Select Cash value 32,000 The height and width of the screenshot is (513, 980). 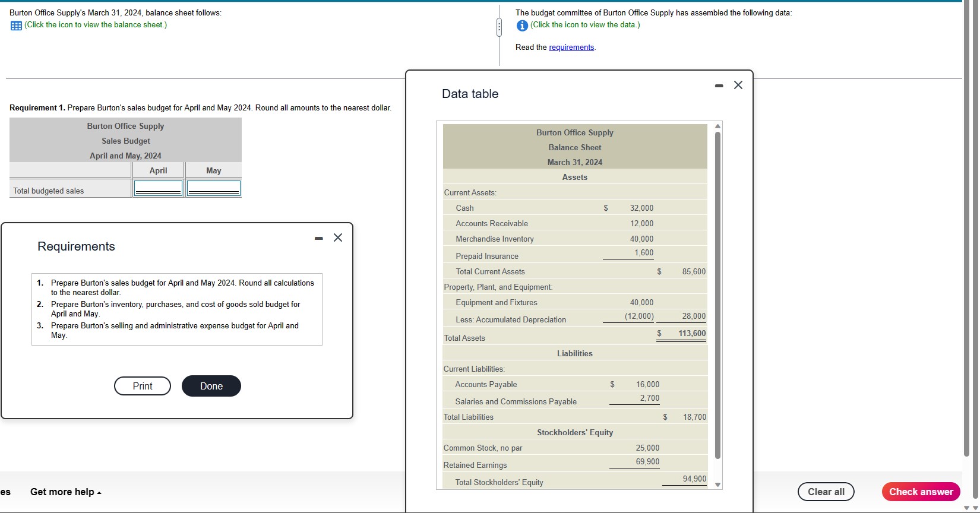[641, 208]
